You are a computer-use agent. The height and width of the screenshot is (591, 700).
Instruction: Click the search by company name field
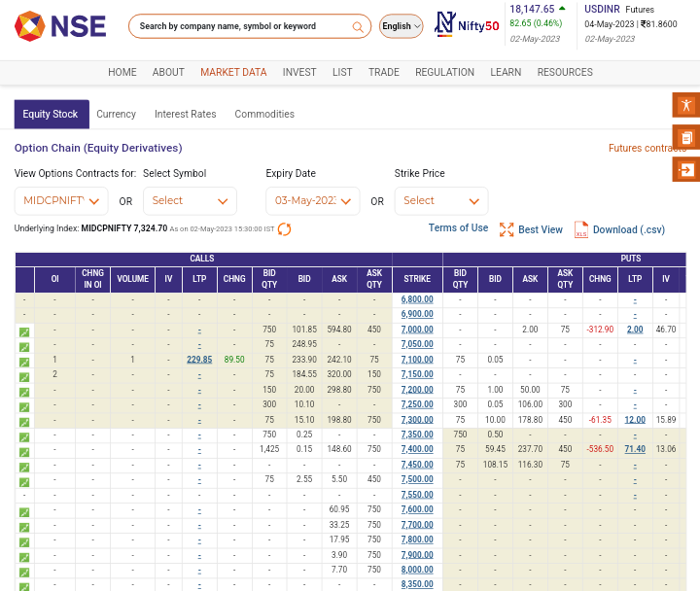point(243,26)
